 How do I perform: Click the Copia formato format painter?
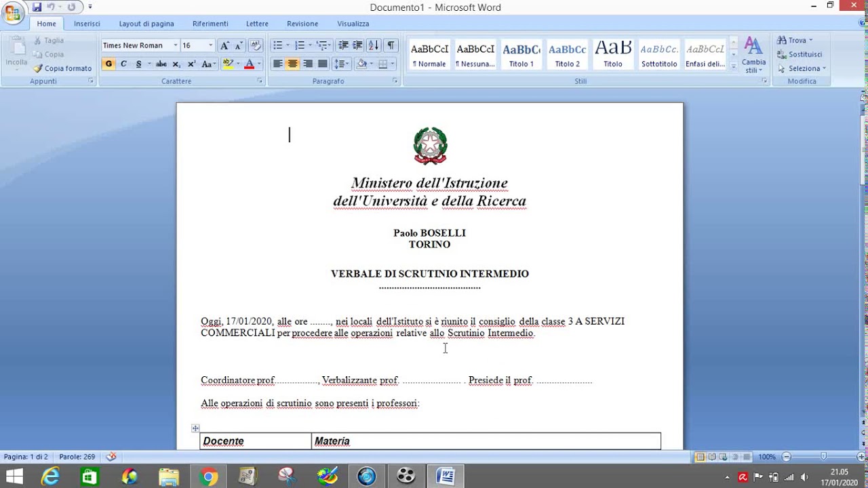[x=62, y=68]
